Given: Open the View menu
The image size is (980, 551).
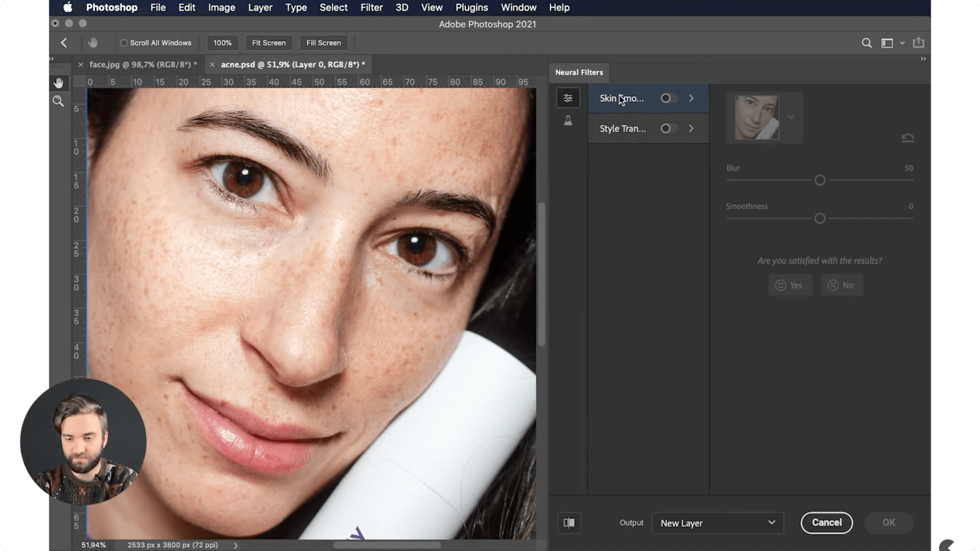Looking at the screenshot, I should pyautogui.click(x=432, y=8).
